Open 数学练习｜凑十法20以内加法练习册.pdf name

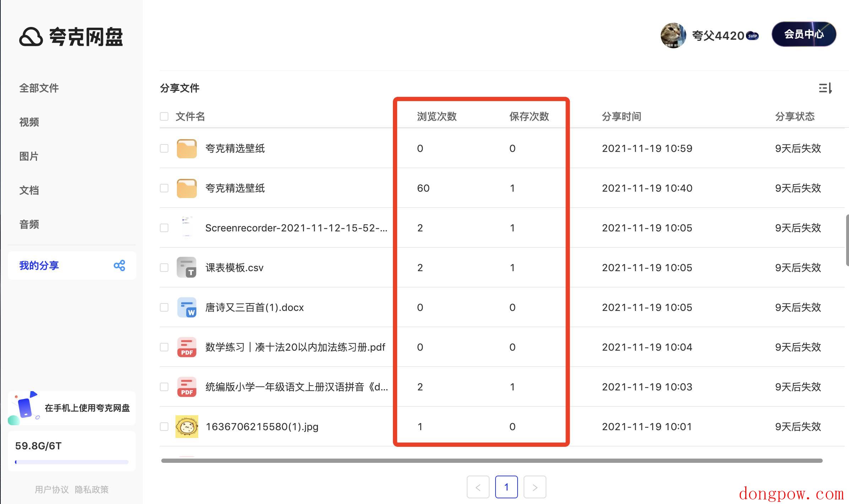pos(296,347)
